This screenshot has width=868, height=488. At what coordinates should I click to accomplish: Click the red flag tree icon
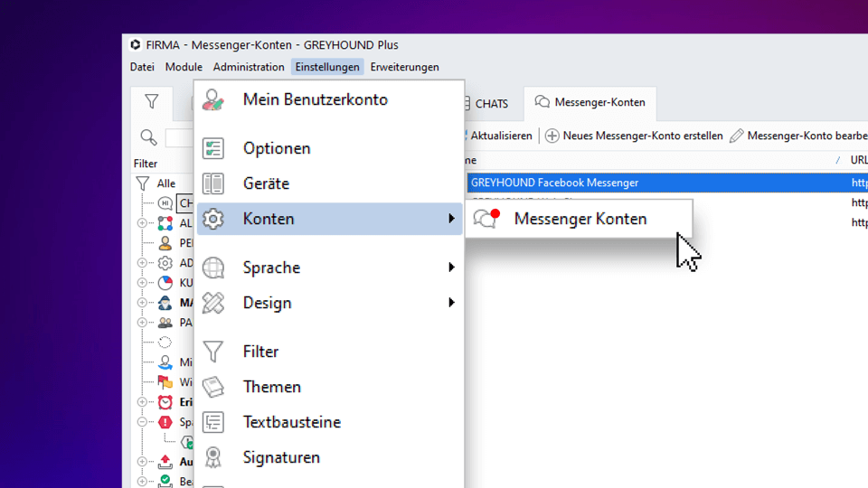[x=165, y=381]
